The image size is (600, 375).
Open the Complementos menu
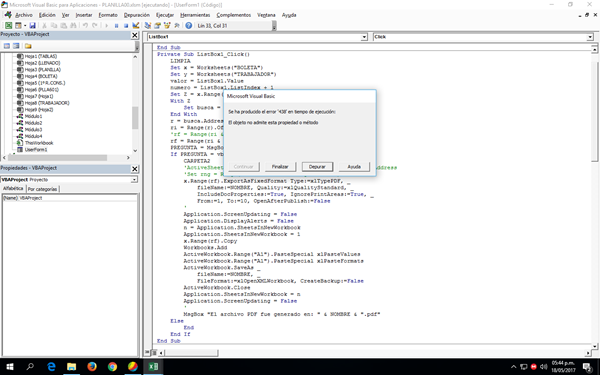(x=233, y=15)
